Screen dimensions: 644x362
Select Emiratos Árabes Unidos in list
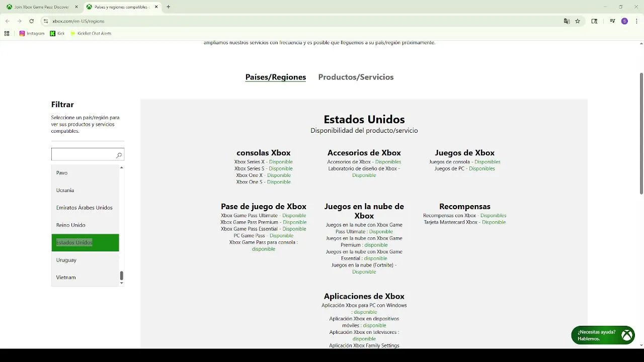(x=85, y=208)
